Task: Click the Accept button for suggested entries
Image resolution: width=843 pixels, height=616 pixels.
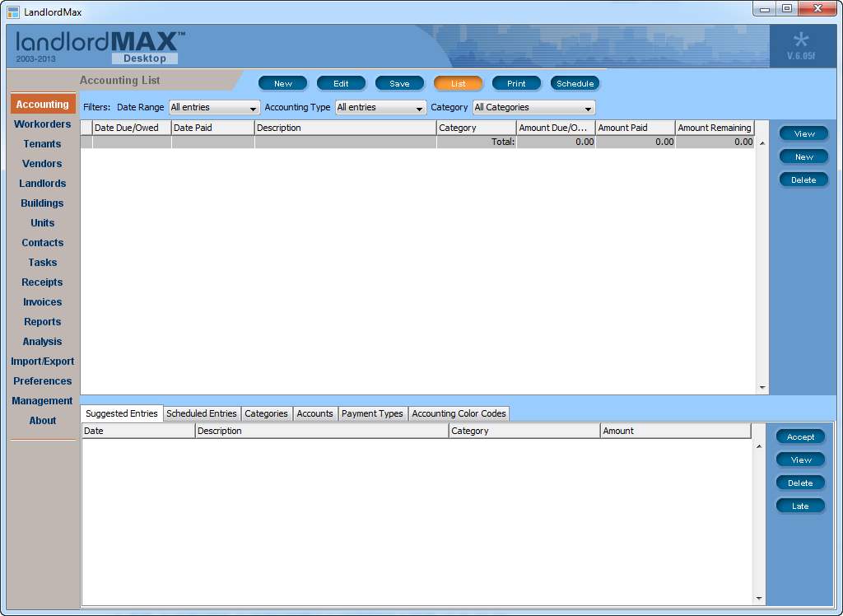Action: click(x=800, y=436)
